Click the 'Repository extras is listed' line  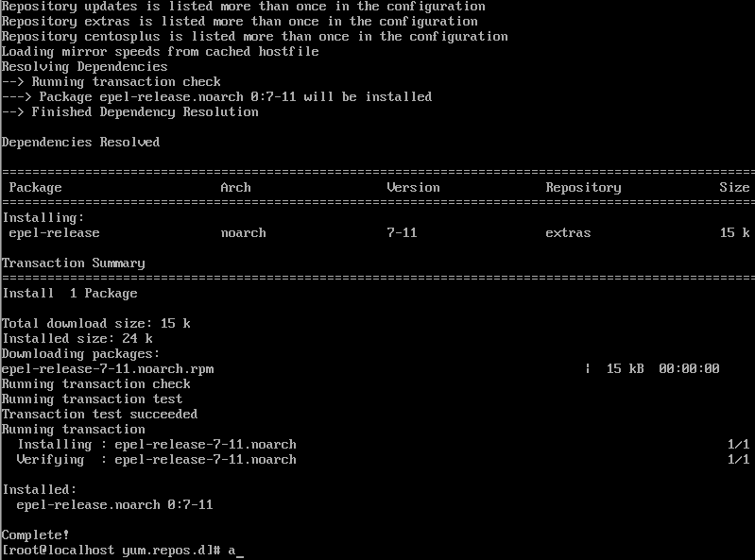tap(240, 22)
